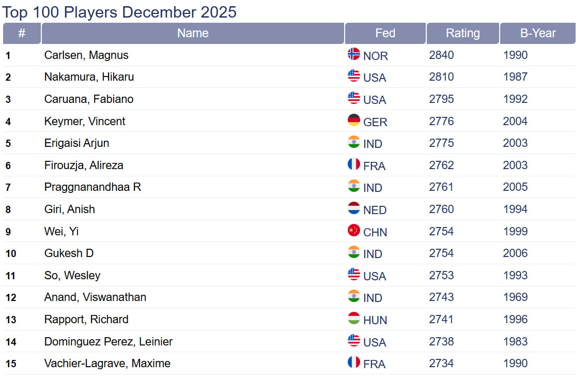Click the French flag beside Firouzja
The height and width of the screenshot is (377, 588).
coord(354,164)
